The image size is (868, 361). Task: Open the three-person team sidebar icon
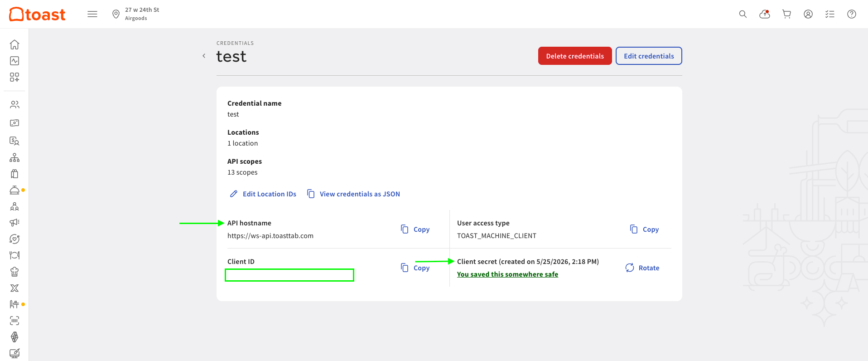14,206
